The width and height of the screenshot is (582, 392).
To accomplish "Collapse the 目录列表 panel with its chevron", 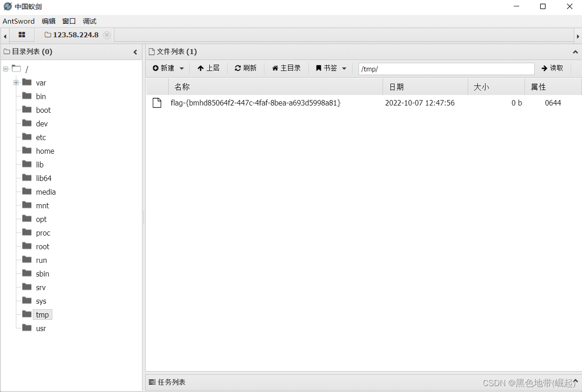I will pyautogui.click(x=135, y=51).
